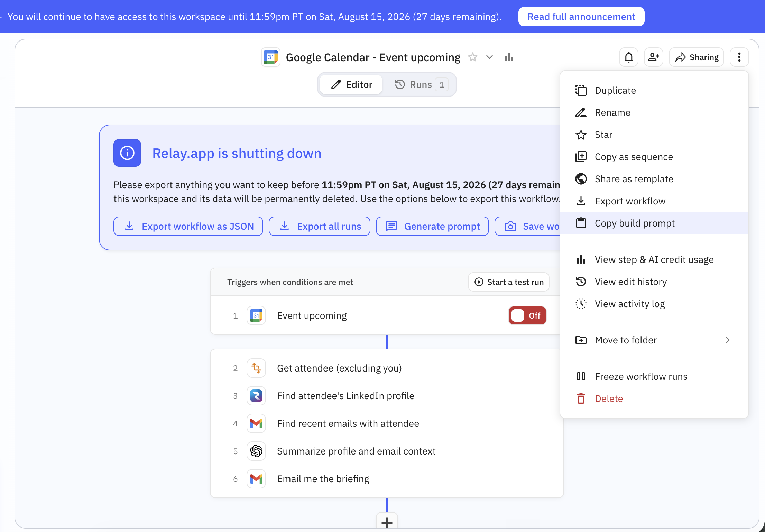Viewport: 765px width, 532px height.
Task: Select Freeze workflow runs
Action: tap(654, 376)
